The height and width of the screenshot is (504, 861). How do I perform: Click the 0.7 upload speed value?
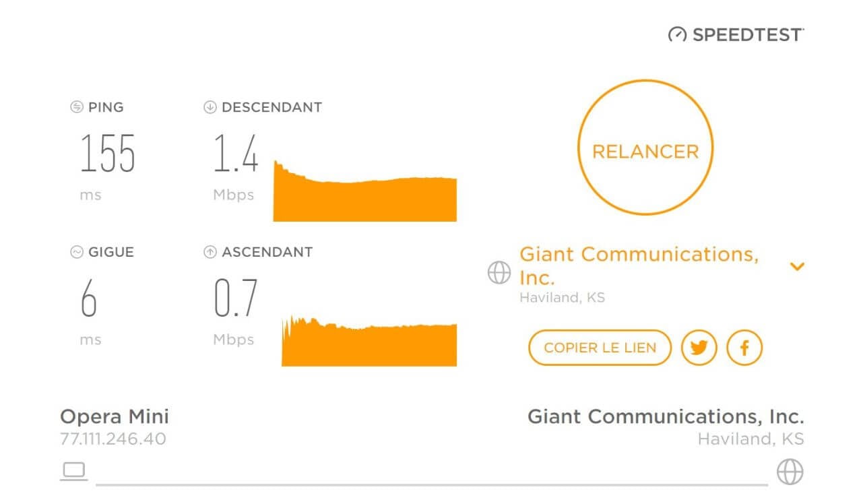point(236,298)
